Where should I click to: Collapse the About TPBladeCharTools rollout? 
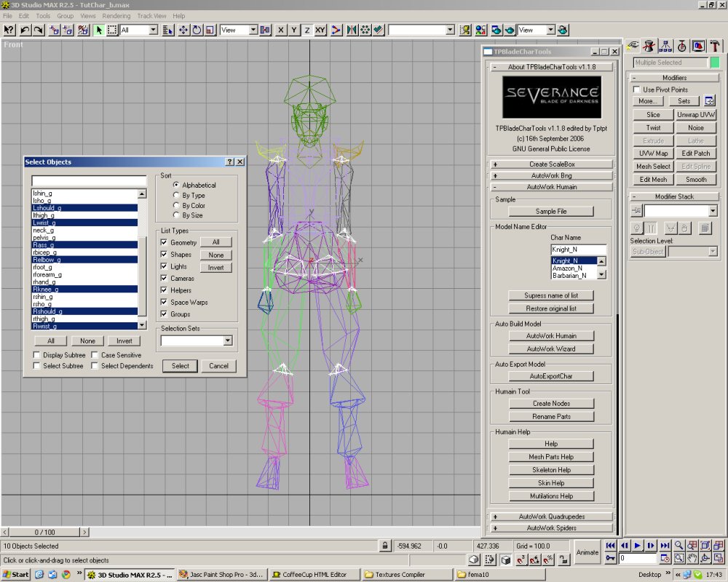tap(552, 67)
